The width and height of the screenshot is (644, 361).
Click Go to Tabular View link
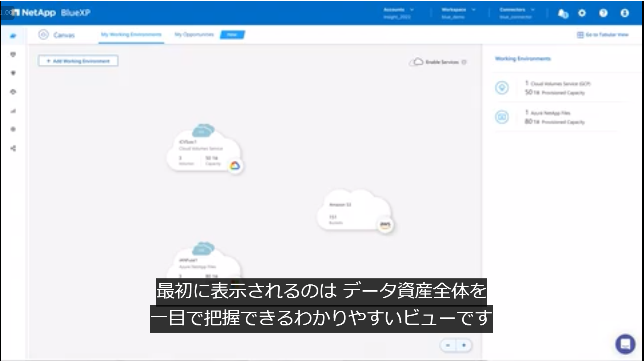coord(603,35)
